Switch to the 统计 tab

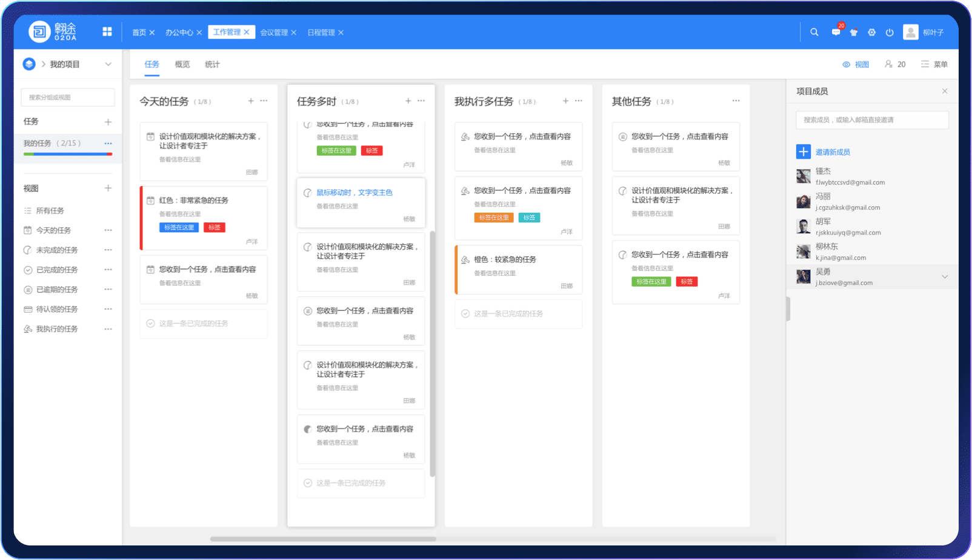(212, 64)
